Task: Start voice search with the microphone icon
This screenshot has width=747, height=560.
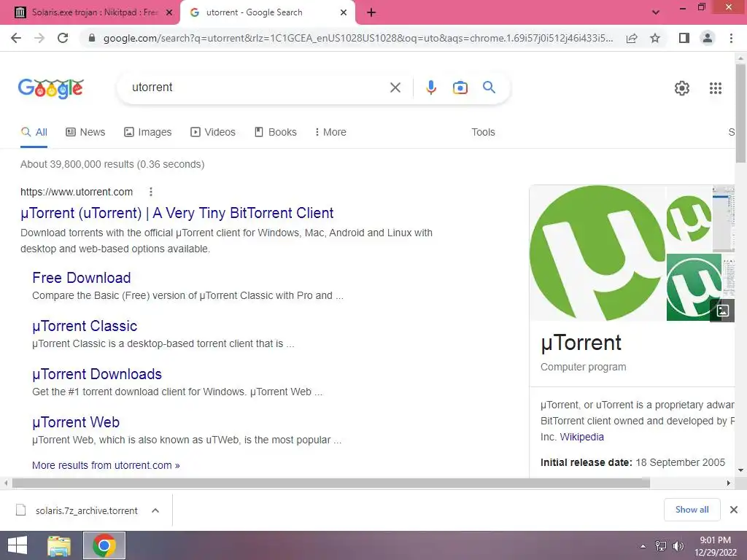Action: click(x=431, y=87)
